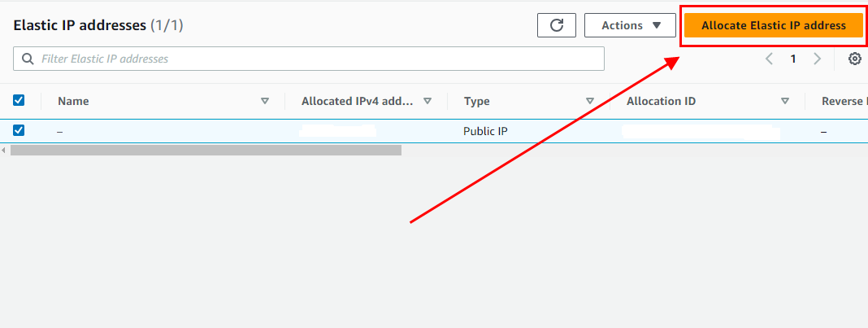Select page number 1

(793, 59)
